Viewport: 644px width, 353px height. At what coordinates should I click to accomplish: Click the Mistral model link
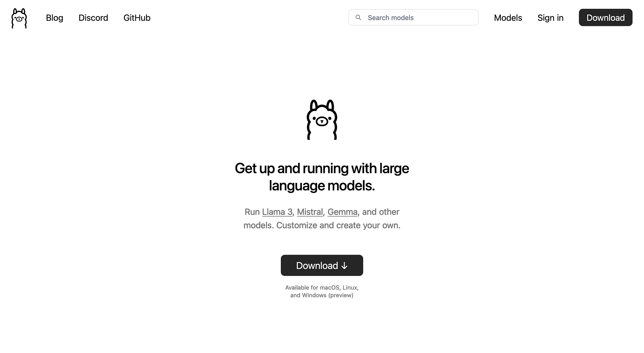309,212
